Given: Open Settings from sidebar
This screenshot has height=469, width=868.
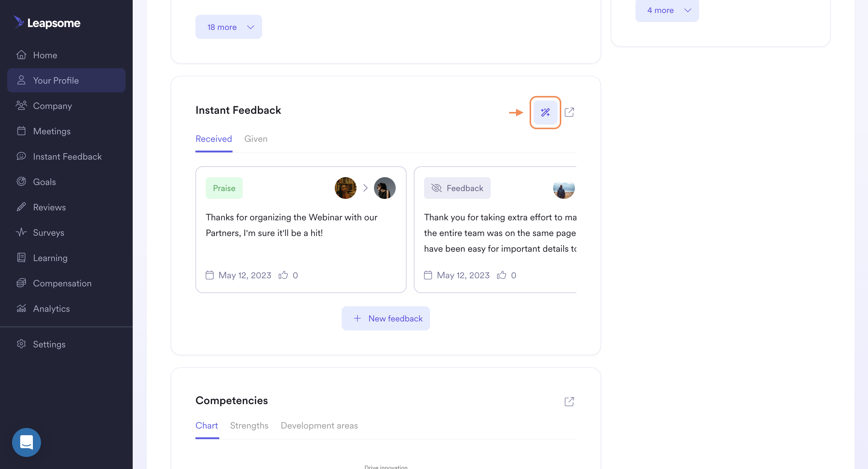Looking at the screenshot, I should coord(49,344).
